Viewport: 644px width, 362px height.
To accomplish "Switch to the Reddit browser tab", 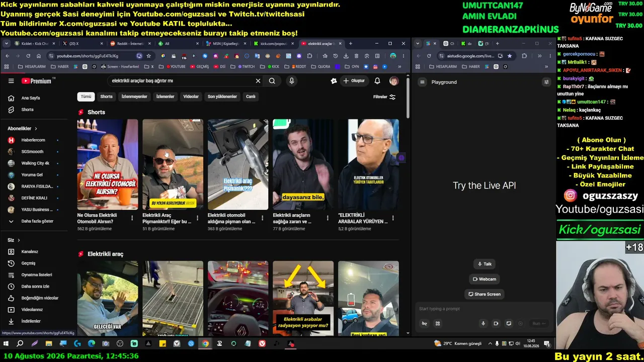I will 130,44.
